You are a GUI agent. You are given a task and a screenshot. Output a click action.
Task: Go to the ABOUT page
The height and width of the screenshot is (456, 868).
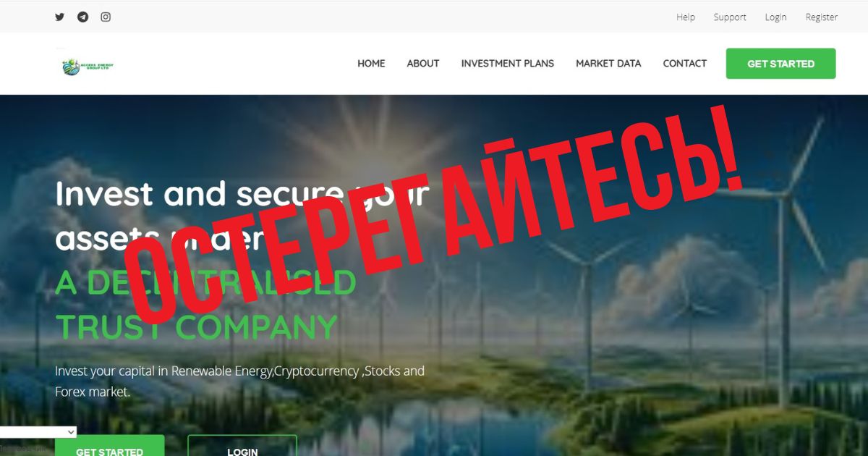point(423,64)
